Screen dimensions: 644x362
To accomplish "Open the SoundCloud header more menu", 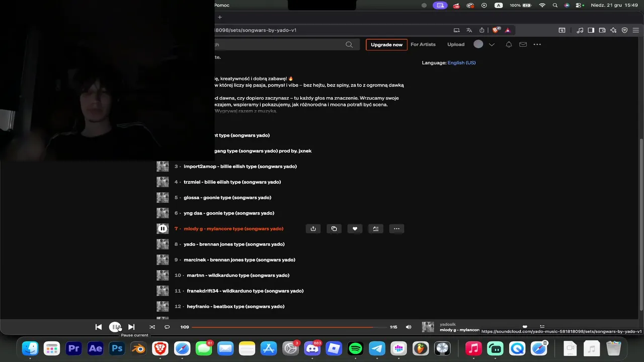I will pos(537,44).
